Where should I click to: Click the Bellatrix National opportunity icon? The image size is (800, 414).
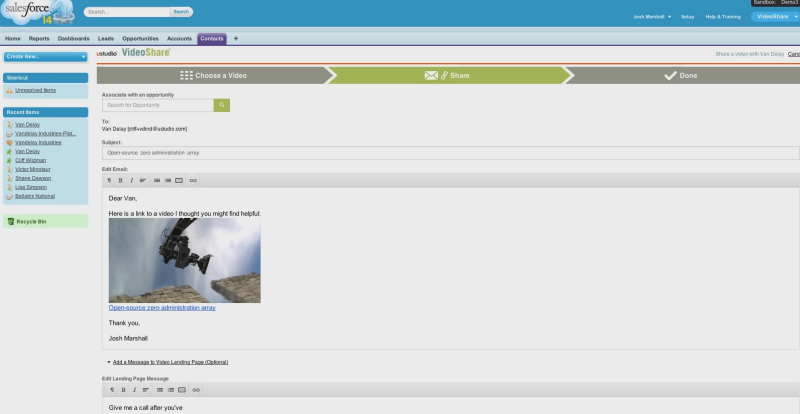pos(9,196)
